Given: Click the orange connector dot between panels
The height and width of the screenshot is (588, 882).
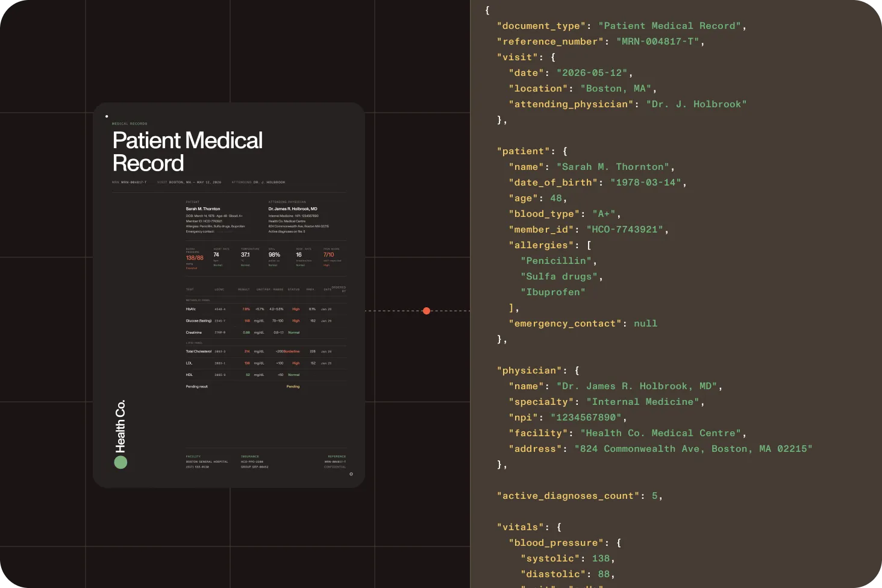Looking at the screenshot, I should click(427, 311).
